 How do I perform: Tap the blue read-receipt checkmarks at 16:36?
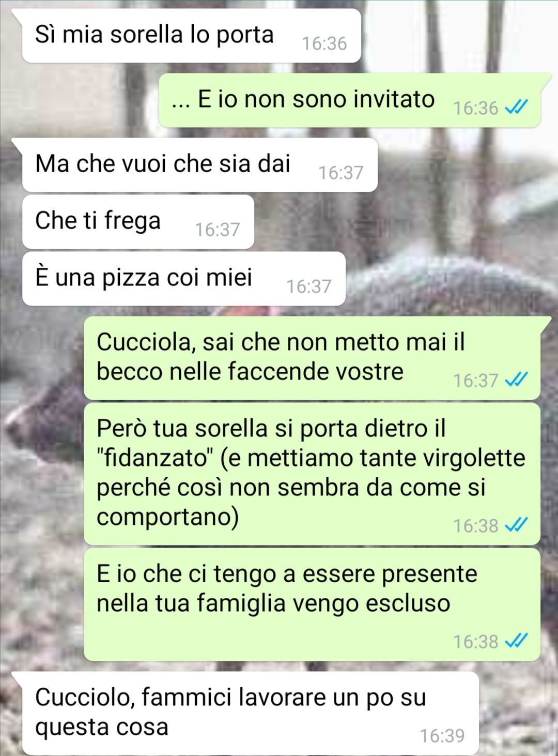click(516, 107)
